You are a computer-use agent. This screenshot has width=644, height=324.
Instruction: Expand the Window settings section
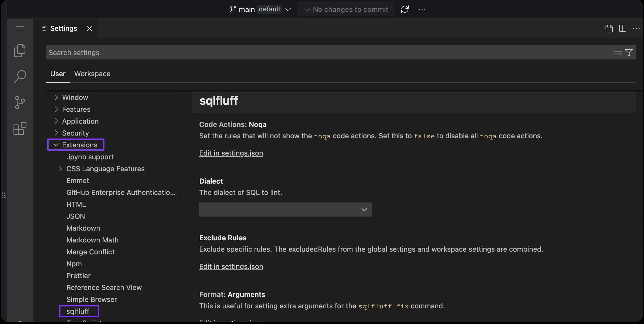[x=56, y=97]
